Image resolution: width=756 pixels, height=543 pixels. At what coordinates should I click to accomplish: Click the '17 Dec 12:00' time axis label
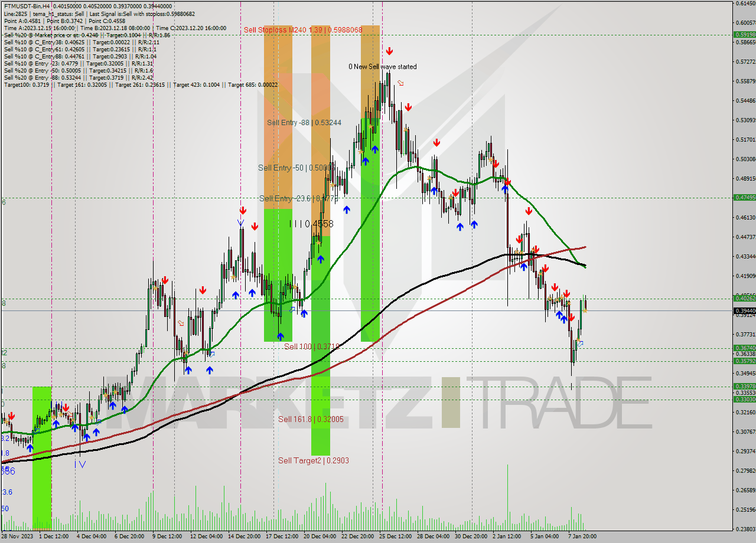[282, 537]
